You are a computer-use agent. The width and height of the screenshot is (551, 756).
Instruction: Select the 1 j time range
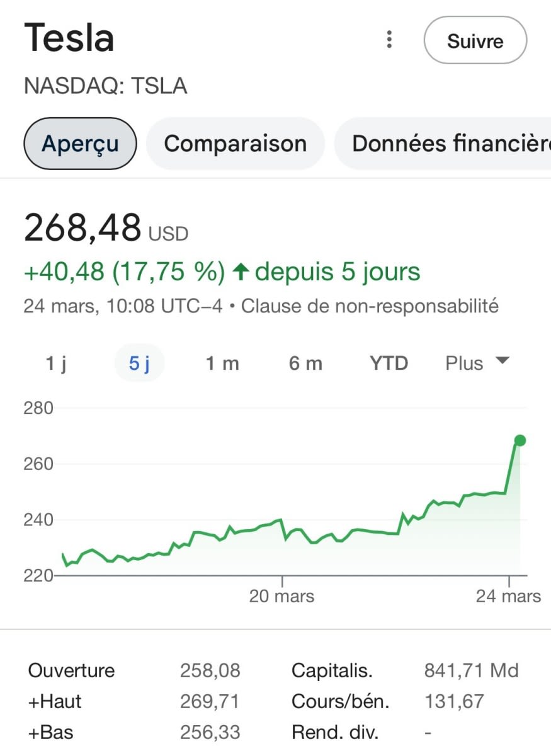click(x=56, y=364)
